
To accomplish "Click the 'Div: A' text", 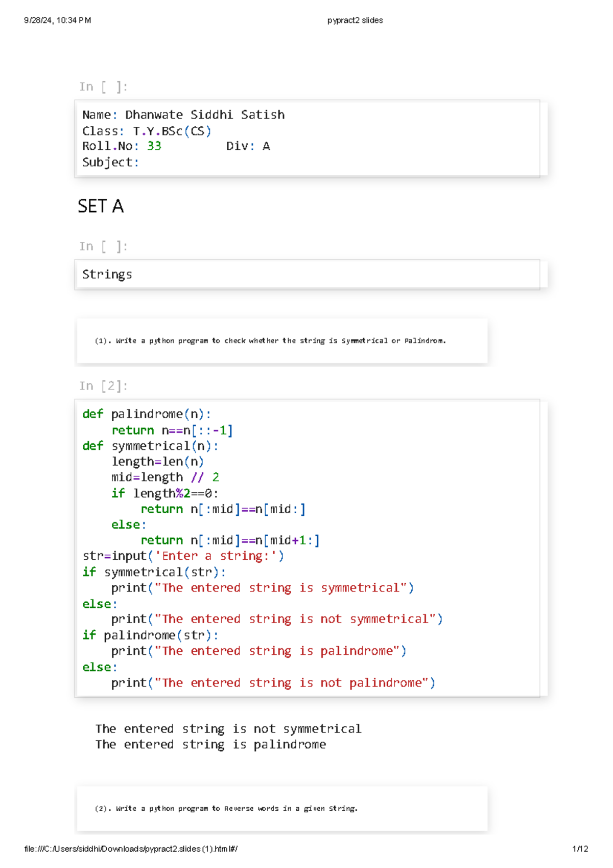I will [x=248, y=146].
